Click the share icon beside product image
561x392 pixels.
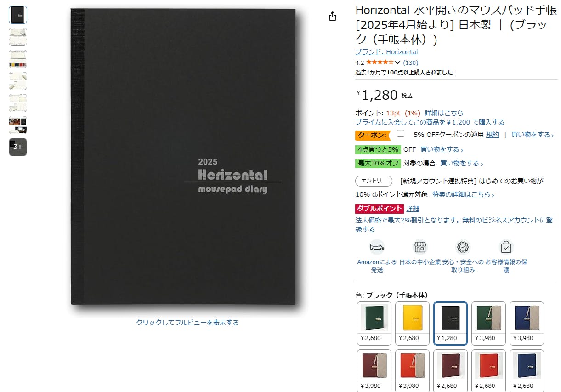click(333, 17)
